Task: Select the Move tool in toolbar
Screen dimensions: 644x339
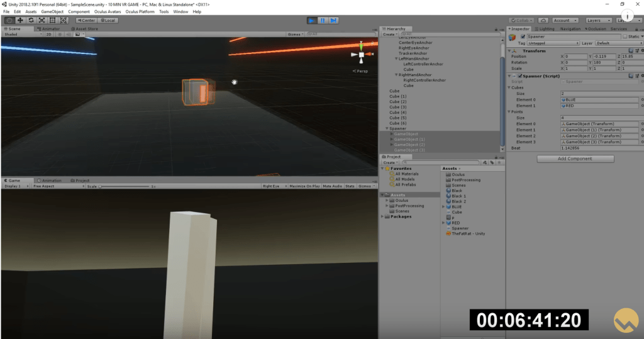Action: point(20,20)
